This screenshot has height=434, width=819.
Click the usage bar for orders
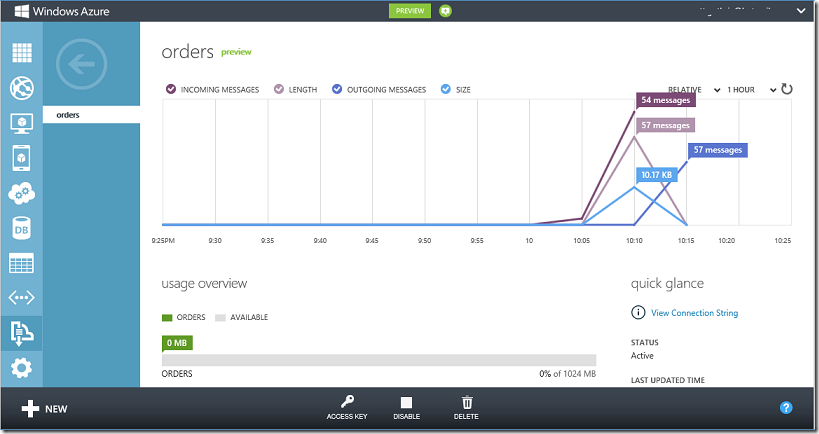(x=379, y=360)
